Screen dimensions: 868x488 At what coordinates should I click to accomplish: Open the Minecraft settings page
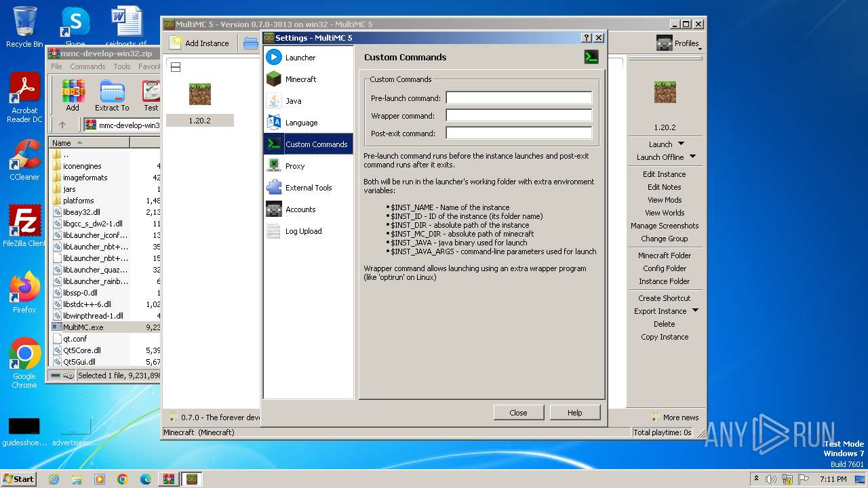coord(308,79)
